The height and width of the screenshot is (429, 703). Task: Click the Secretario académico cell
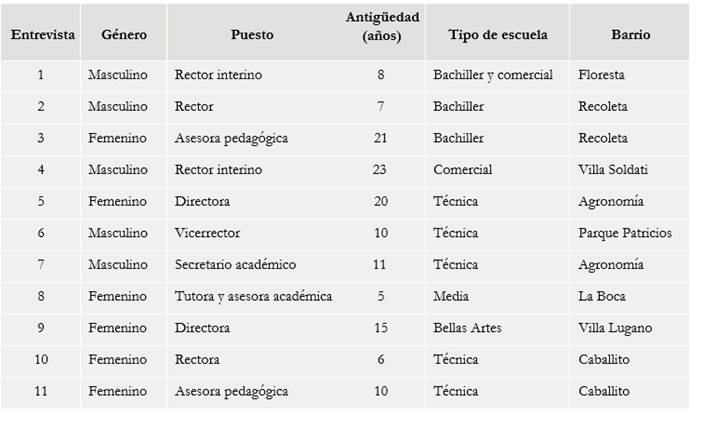235,265
